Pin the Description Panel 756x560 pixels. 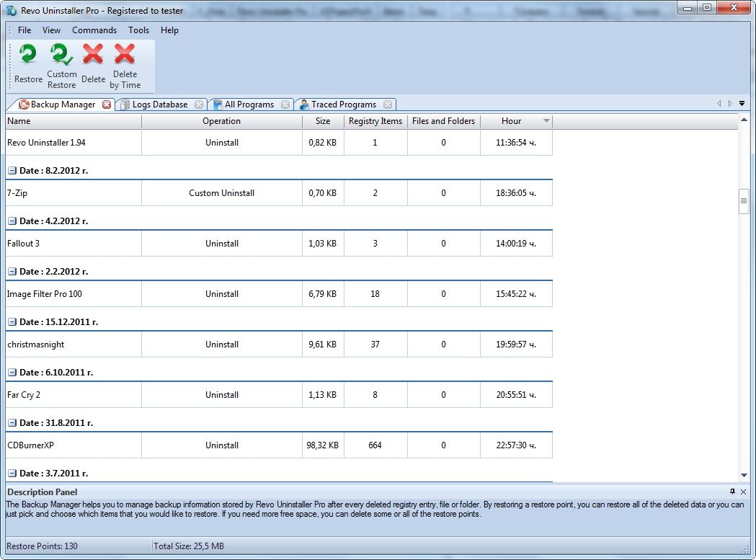click(732, 492)
